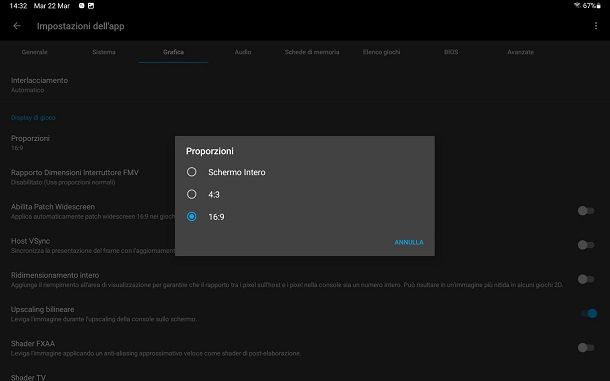This screenshot has height=381, width=610.
Task: Click the Ridimensionamento intero description text
Action: [x=287, y=285]
